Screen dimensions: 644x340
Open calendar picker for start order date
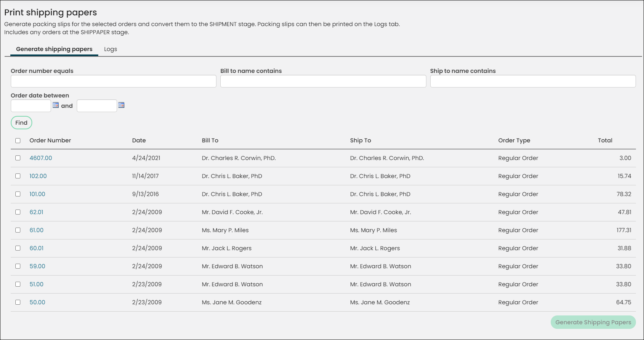(56, 105)
